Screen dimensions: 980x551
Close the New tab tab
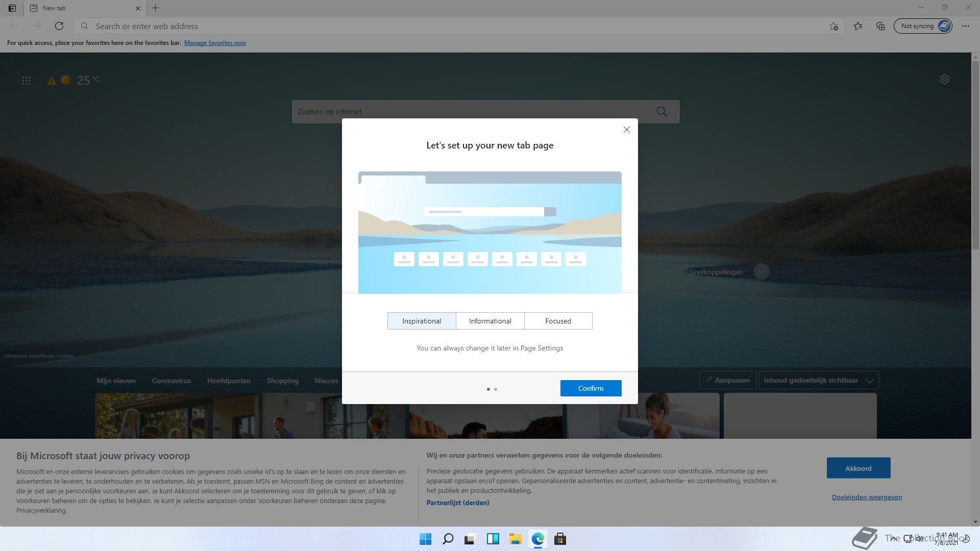coord(138,8)
